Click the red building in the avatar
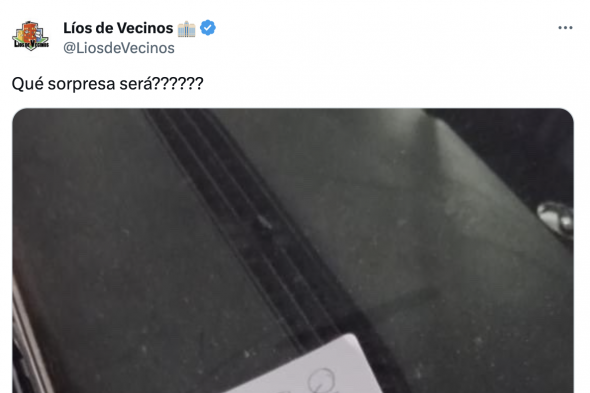590x393 pixels. coord(30,31)
